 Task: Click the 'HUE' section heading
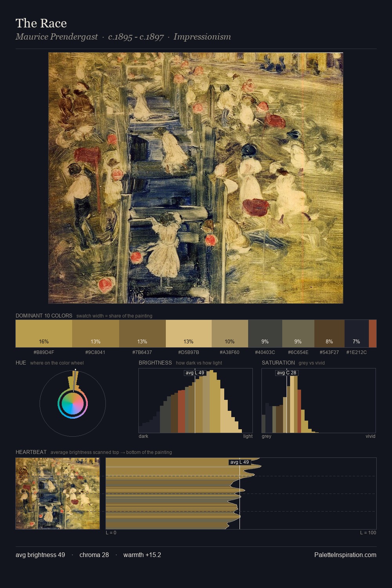[x=21, y=363]
